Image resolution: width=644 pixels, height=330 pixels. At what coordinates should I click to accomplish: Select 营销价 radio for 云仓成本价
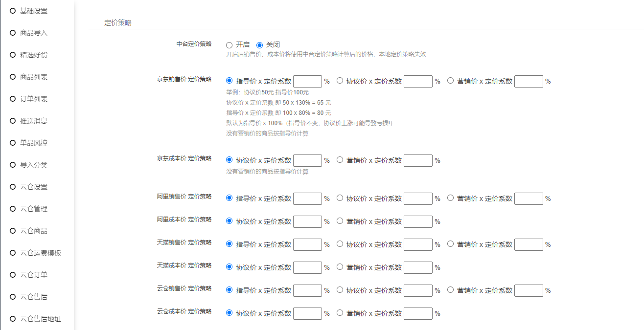click(x=340, y=313)
